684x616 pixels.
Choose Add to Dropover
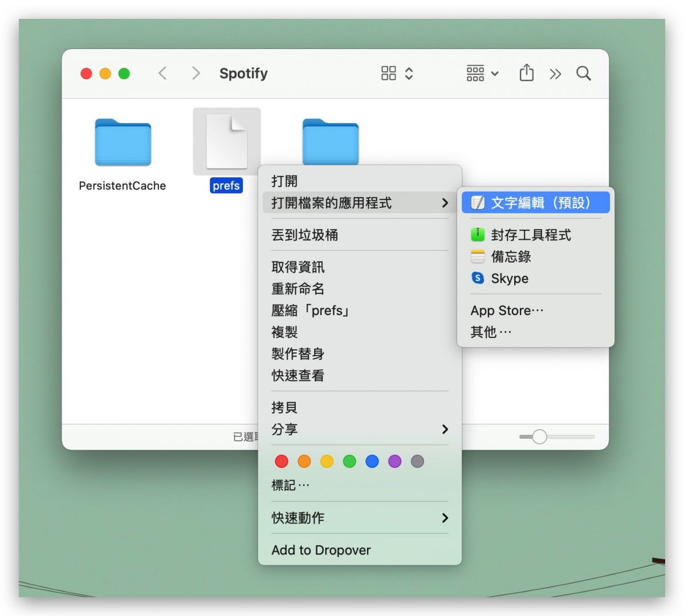[x=360, y=550]
